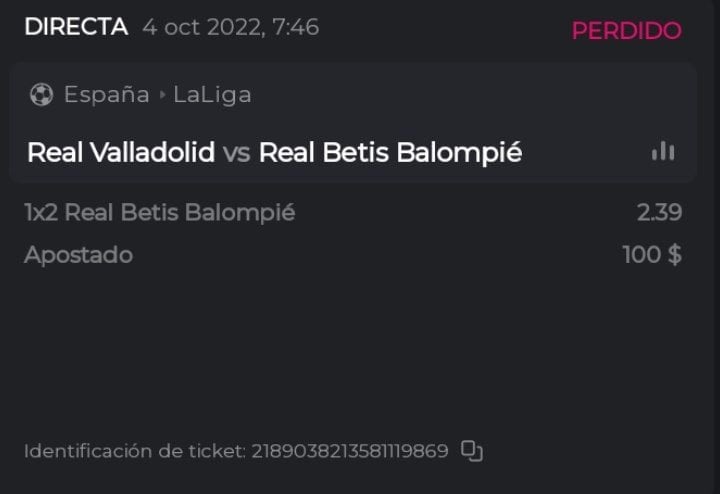Select Real Valladolid in the match title

tap(120, 153)
